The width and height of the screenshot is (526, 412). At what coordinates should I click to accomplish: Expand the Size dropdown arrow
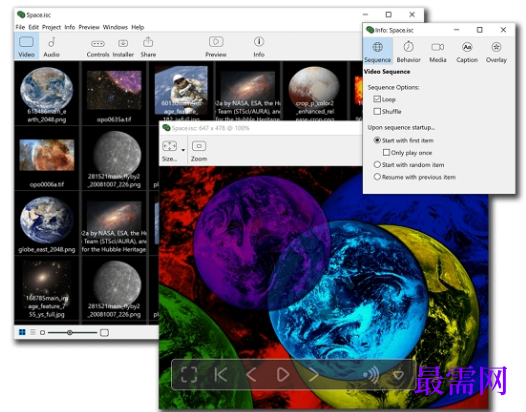pyautogui.click(x=183, y=150)
